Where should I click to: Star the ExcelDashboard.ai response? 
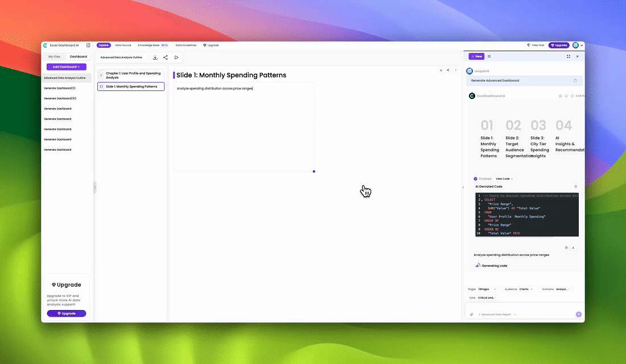(561, 96)
